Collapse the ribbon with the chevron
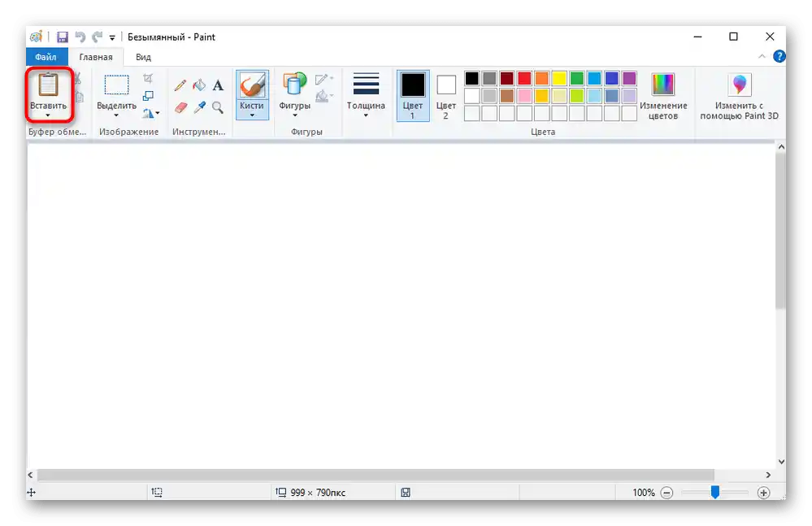This screenshot has height=526, width=812. coord(762,56)
